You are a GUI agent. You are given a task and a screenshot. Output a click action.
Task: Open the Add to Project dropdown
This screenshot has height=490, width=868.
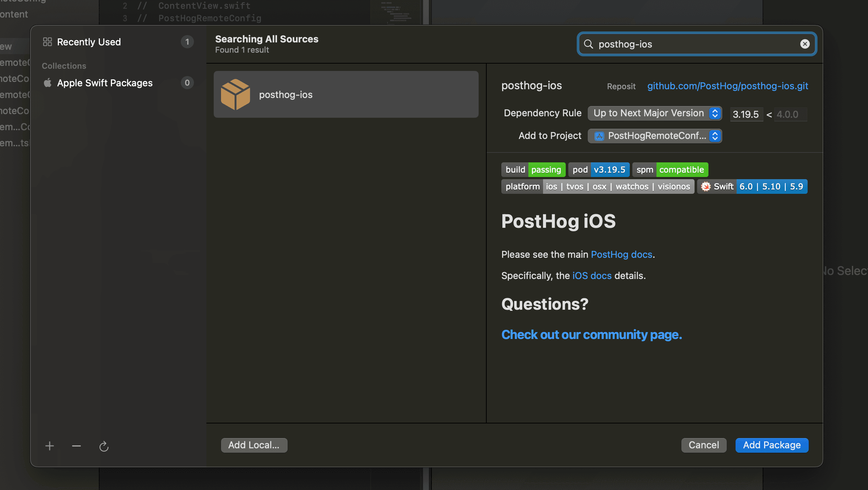coord(655,136)
